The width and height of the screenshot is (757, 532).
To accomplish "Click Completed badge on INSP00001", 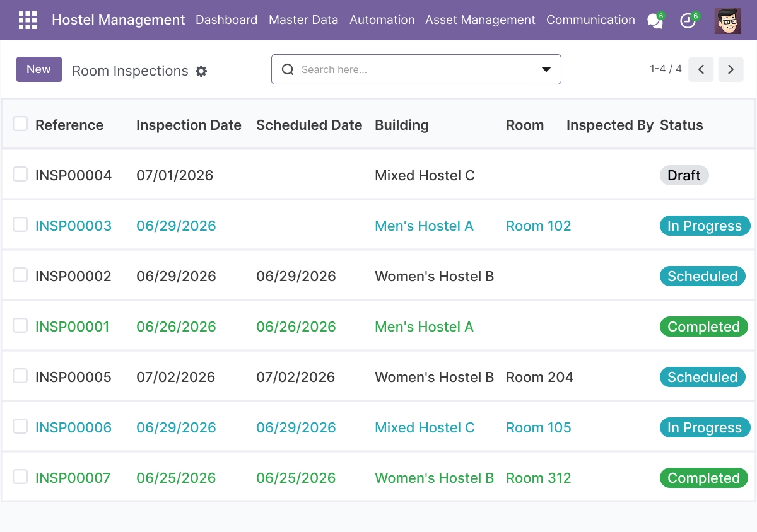I will [x=703, y=327].
